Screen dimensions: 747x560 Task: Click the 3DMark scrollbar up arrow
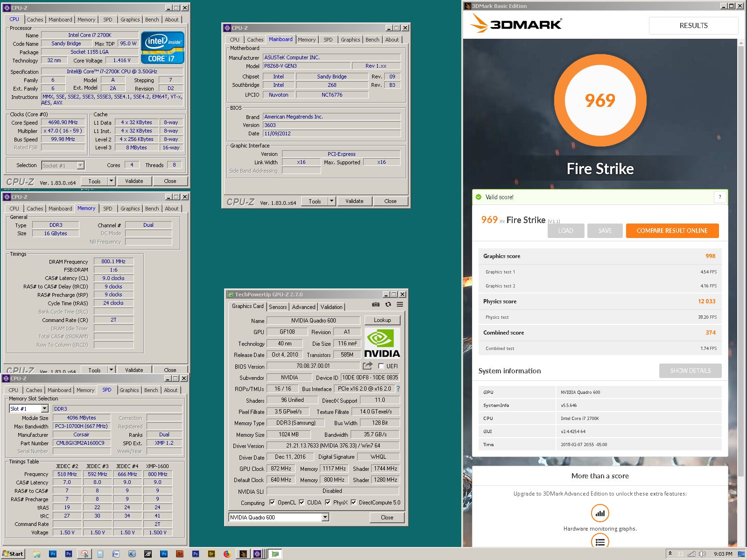click(x=741, y=42)
